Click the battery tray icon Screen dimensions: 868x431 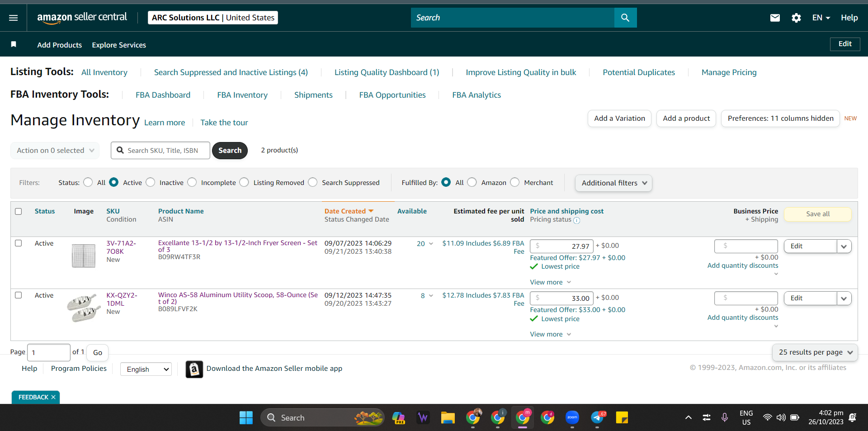coord(795,417)
